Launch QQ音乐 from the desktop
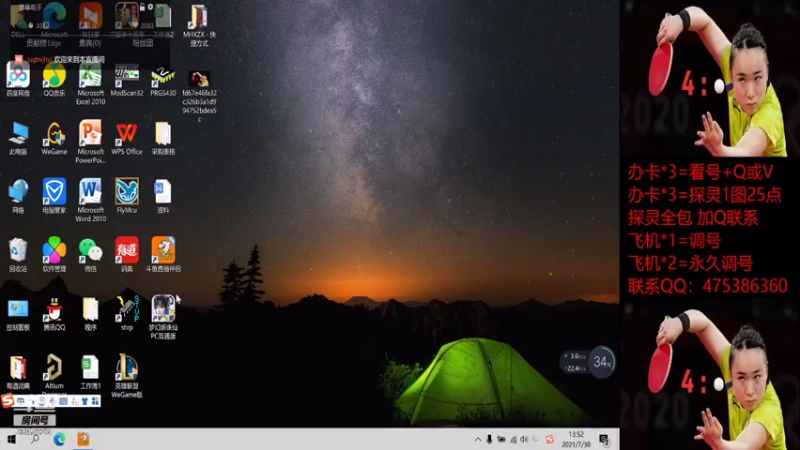The width and height of the screenshot is (800, 450). [54, 79]
